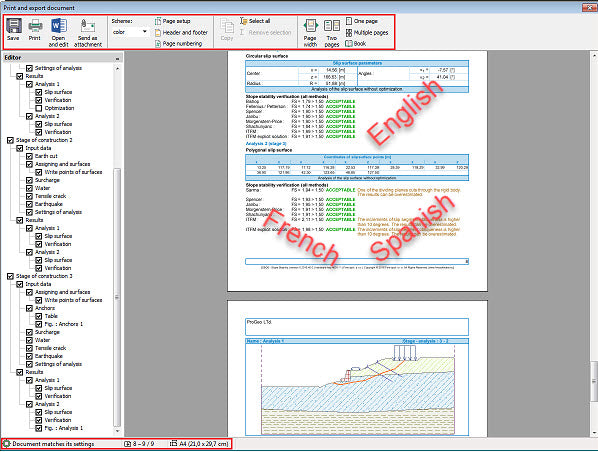Open Page numbering options
598x452 pixels.
tap(178, 44)
